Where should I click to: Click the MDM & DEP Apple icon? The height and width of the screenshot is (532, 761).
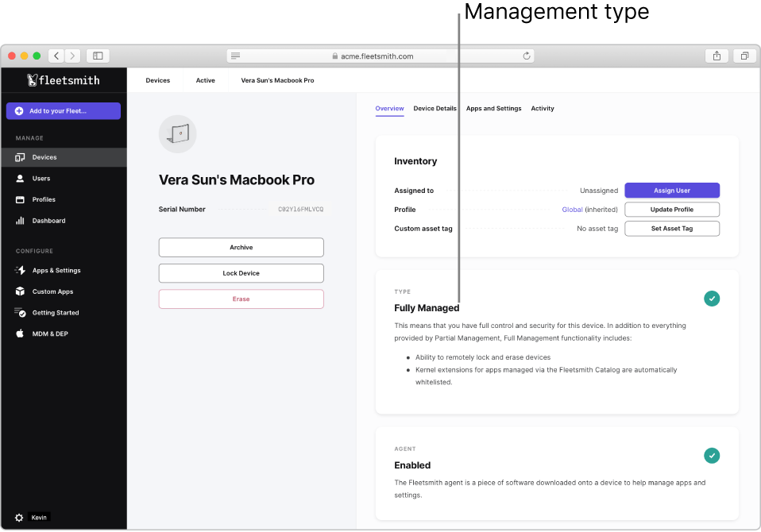point(20,333)
